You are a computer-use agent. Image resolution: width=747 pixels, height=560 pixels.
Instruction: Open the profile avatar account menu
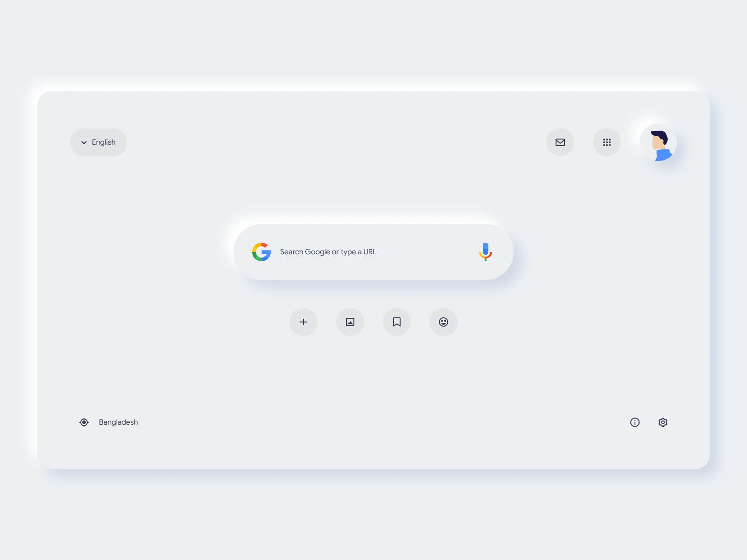point(658,142)
